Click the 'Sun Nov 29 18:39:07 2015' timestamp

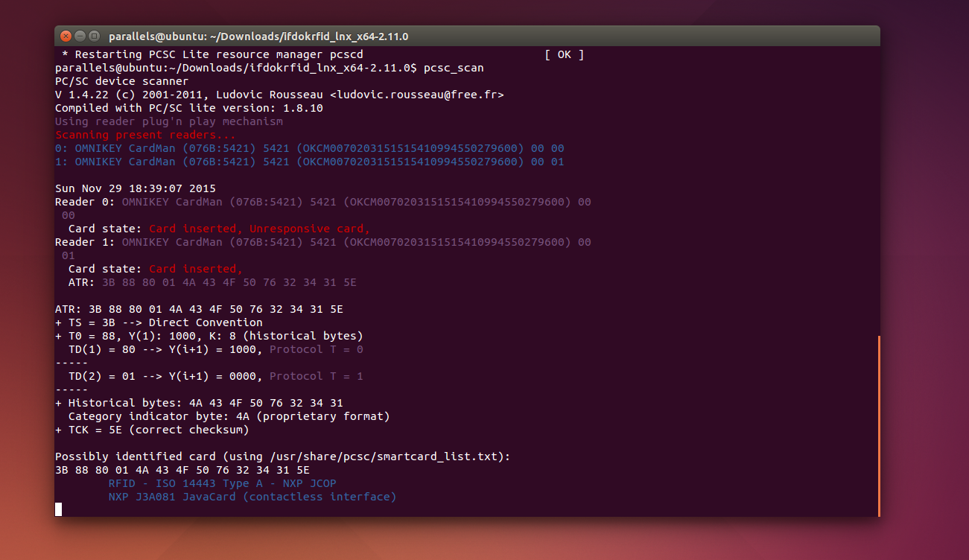[x=136, y=188]
